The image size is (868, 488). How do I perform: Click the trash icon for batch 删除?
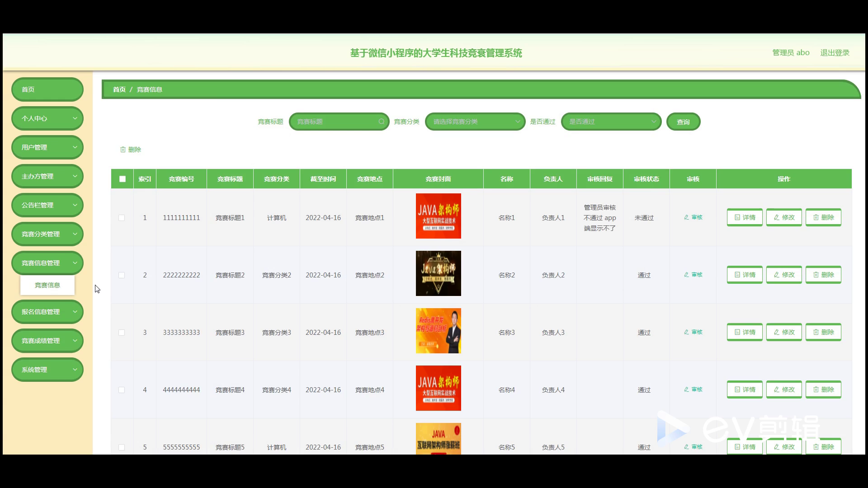pyautogui.click(x=123, y=150)
